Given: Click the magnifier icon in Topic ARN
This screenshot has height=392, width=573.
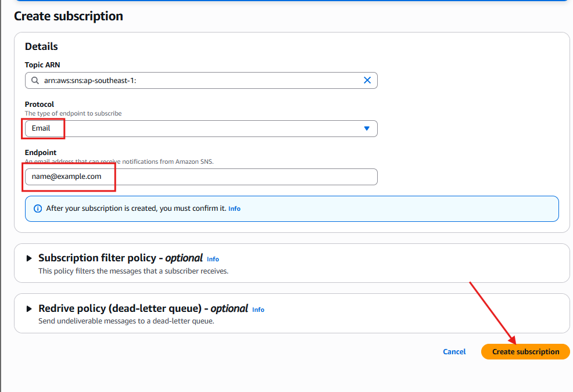Looking at the screenshot, I should tap(35, 81).
